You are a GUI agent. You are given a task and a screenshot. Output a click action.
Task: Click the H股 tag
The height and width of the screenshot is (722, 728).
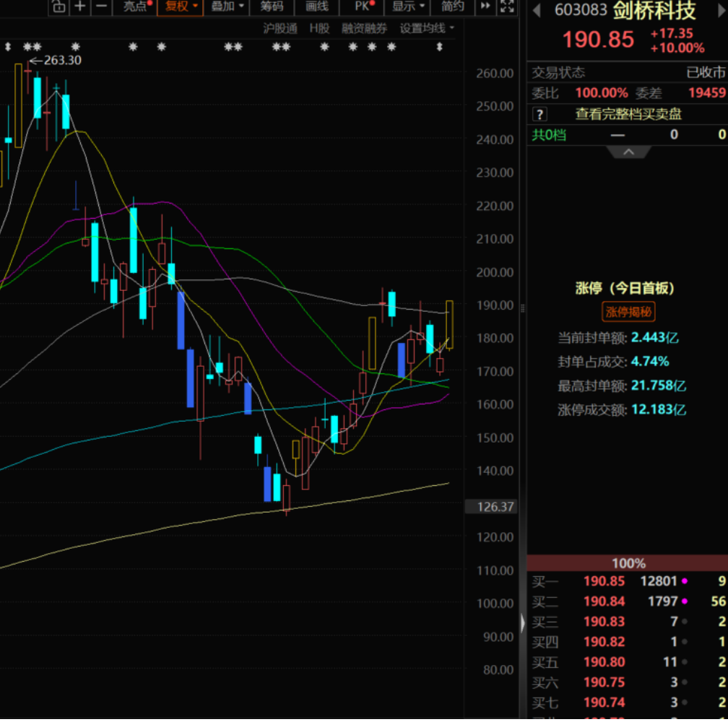319,29
